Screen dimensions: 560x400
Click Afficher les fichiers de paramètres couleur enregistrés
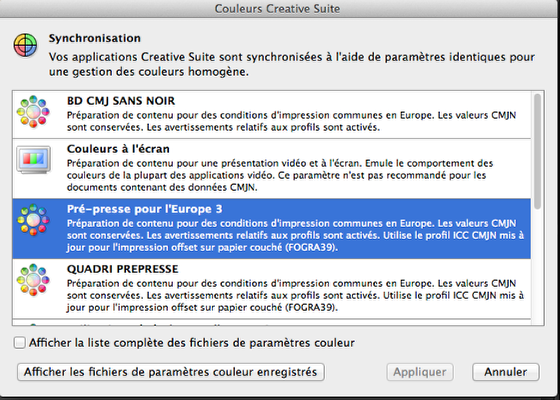pyautogui.click(x=171, y=372)
